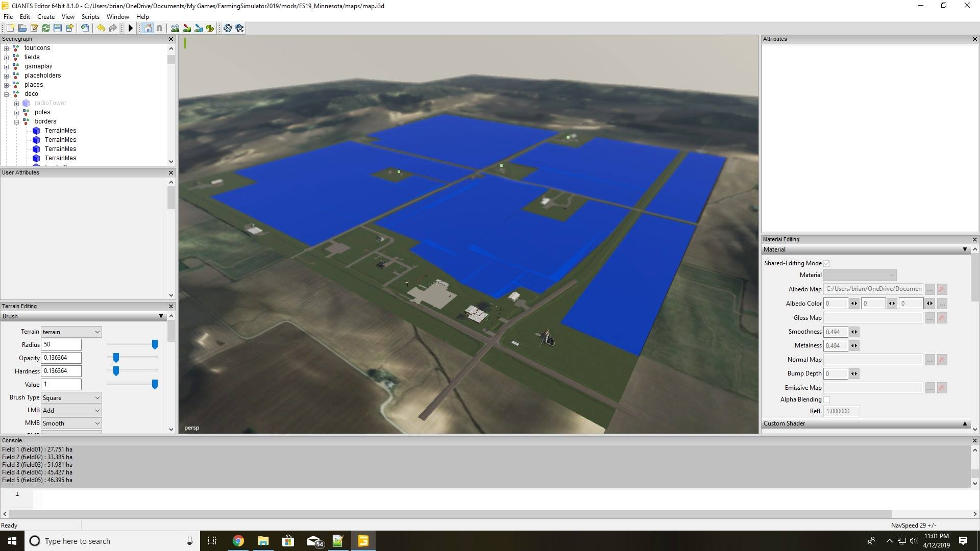The width and height of the screenshot is (980, 551).
Task: Collapse the deco node in Scenegraph
Action: point(7,94)
